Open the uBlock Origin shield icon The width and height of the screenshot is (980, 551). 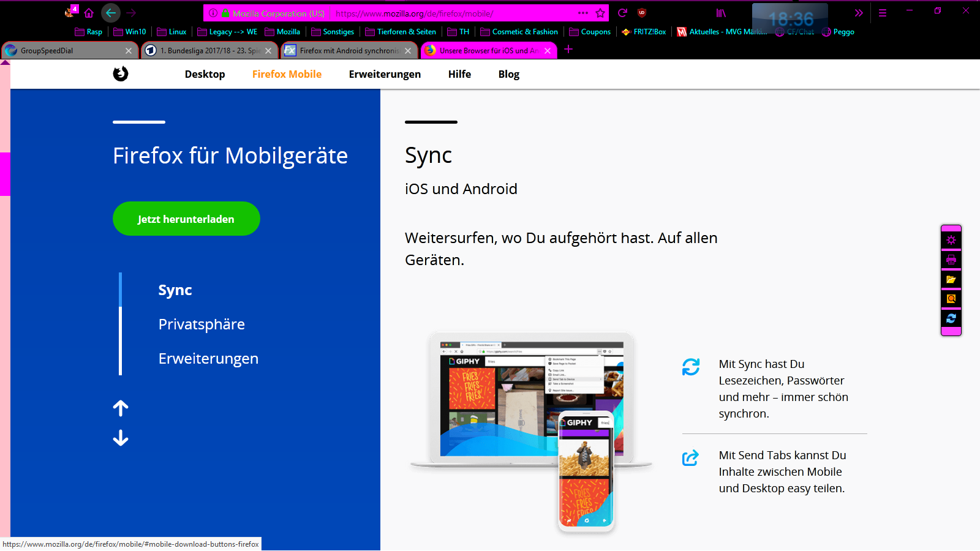coord(642,13)
